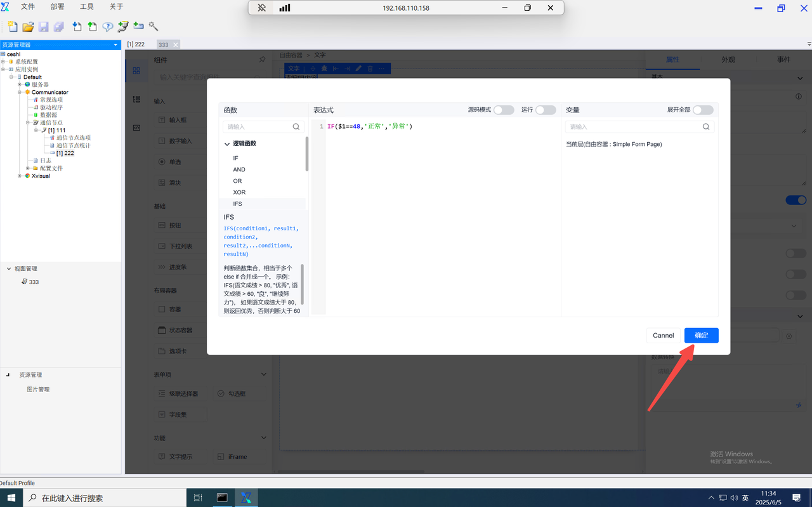
Task: Open Task View on the taskbar
Action: tap(198, 498)
